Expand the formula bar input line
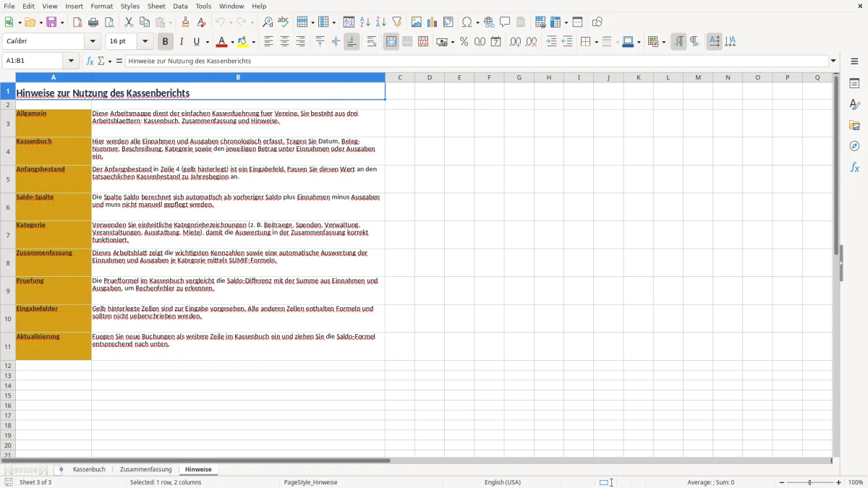868x488 pixels. tap(833, 61)
